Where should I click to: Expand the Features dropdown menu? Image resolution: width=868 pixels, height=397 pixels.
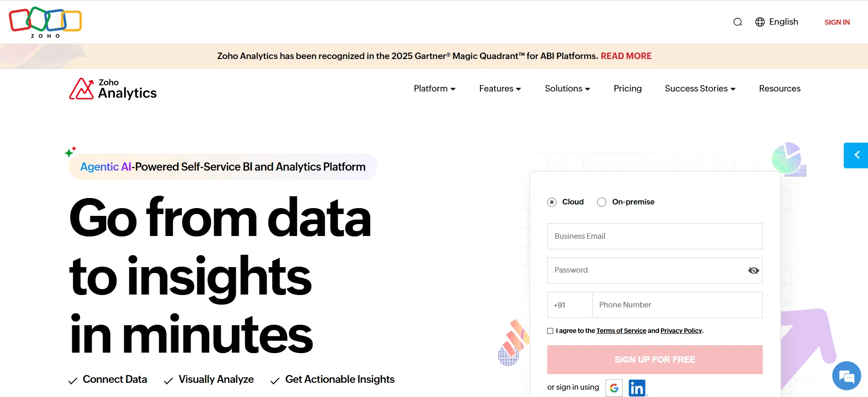(500, 89)
